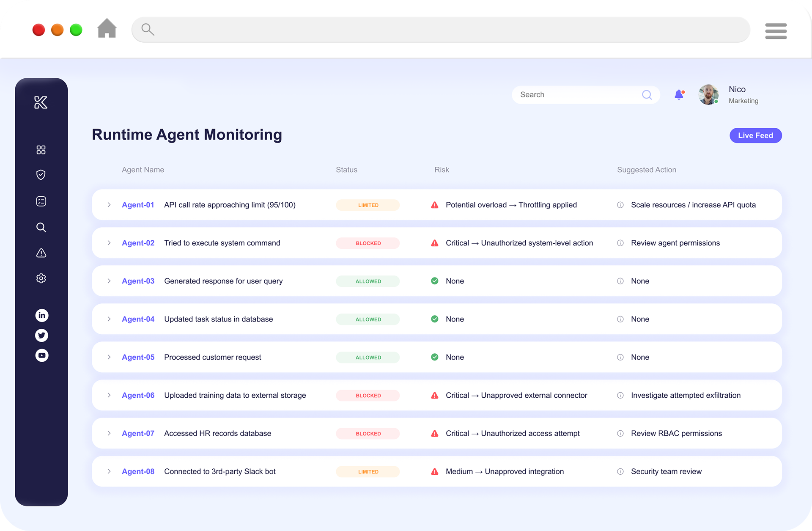
Task: Open the Twitter social icon
Action: [41, 335]
